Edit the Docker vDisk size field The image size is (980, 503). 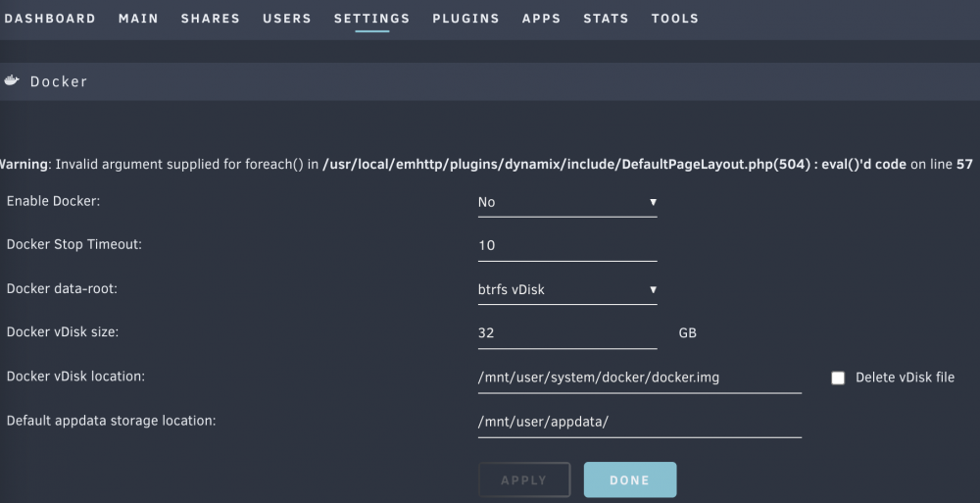[567, 332]
